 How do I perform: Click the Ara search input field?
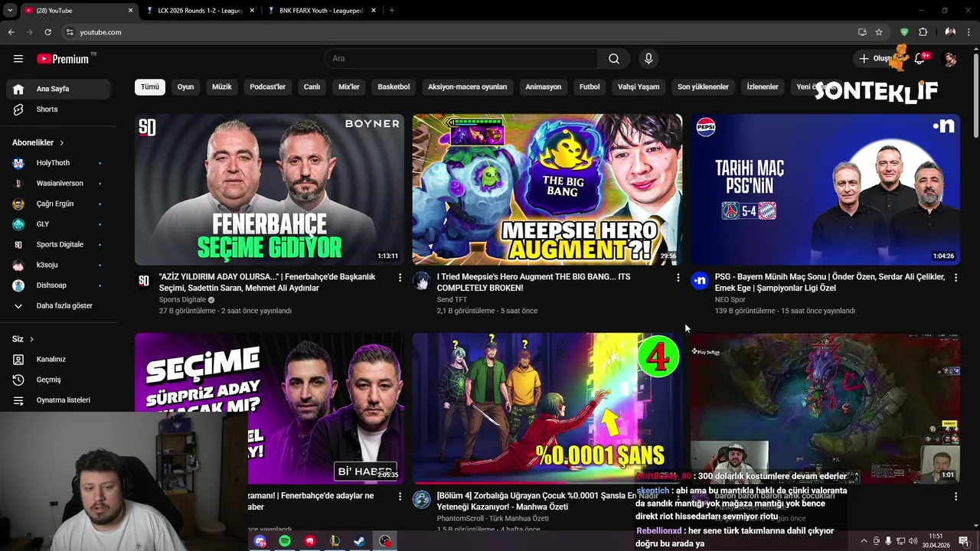point(461,58)
